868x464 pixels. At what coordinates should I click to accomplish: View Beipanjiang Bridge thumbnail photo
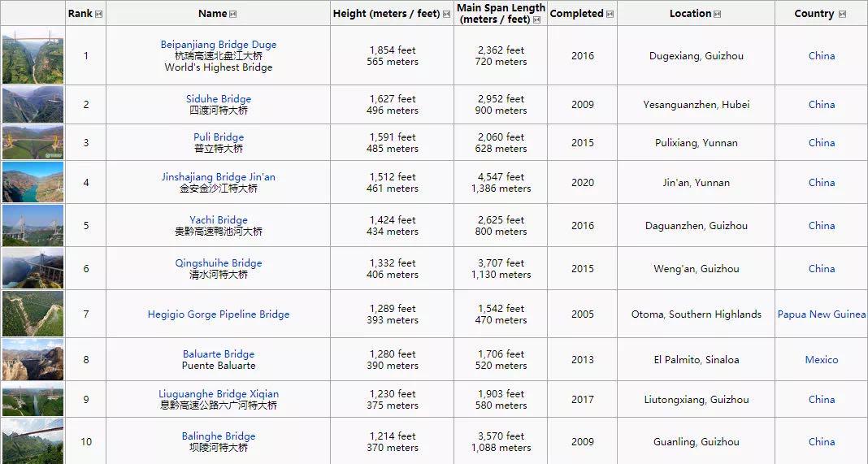(33, 56)
